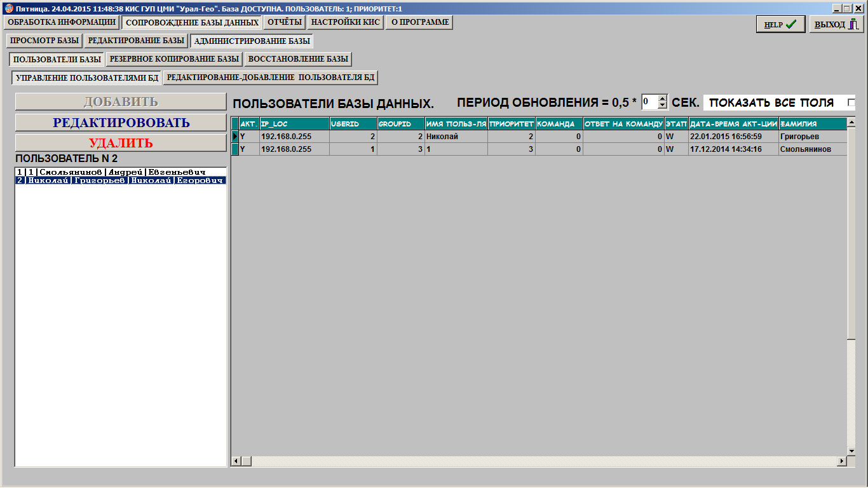Click the grid's scroll right arrow

(x=843, y=461)
